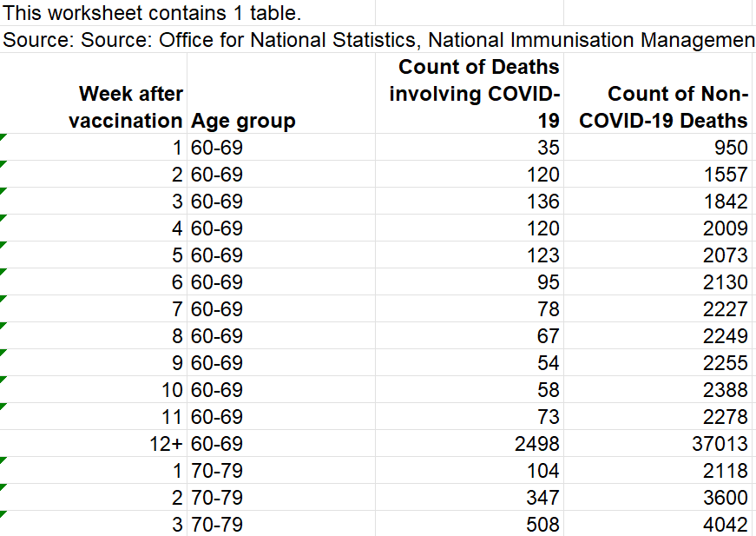Click the COVID deaths value 347
The height and width of the screenshot is (536, 756).
click(469, 498)
